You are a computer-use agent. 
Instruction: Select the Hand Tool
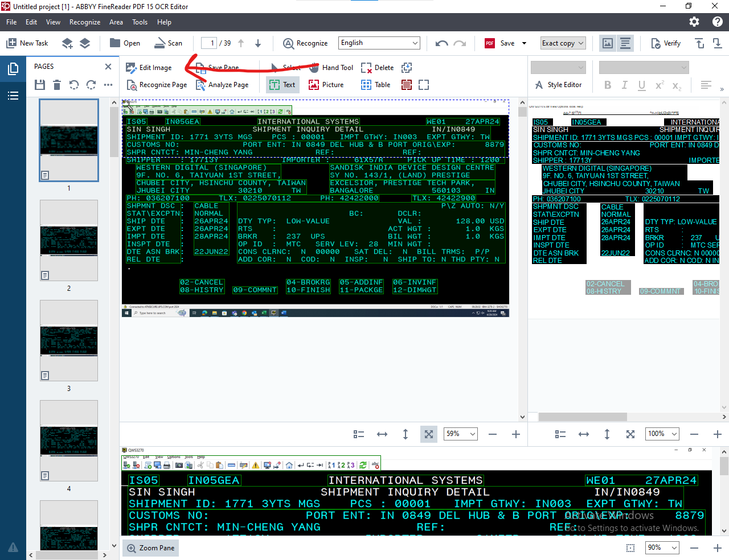[331, 68]
